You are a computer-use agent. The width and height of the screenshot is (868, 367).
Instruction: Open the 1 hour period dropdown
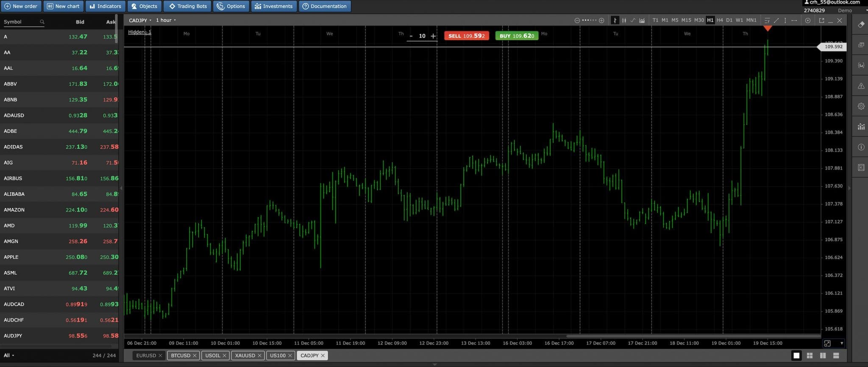click(x=166, y=20)
